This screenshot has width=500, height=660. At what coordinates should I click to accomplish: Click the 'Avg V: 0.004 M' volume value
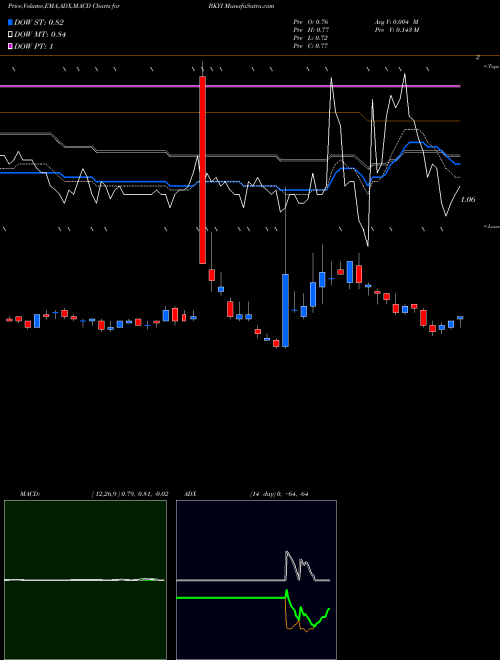tap(396, 22)
